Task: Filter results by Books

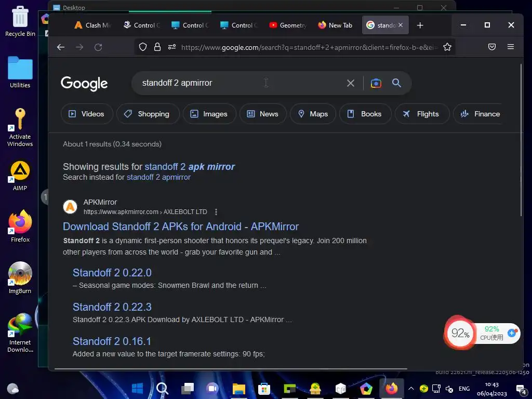Action: pos(365,114)
